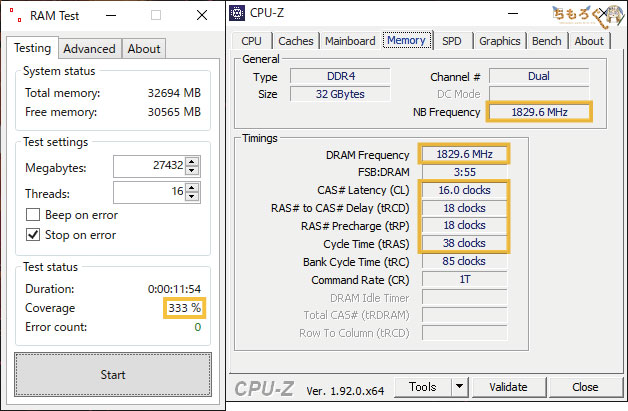Open SPD tab in CPU-Z
The width and height of the screenshot is (628, 411).
click(452, 41)
